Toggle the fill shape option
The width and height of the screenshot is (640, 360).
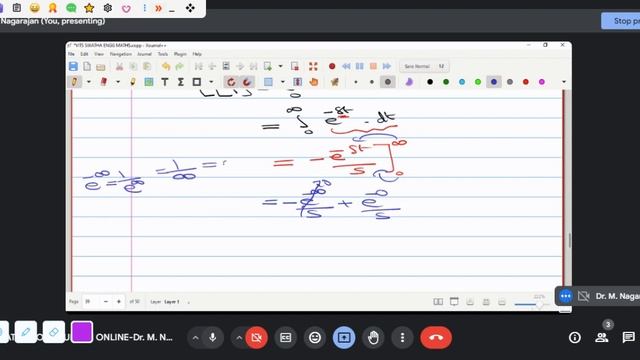(x=409, y=82)
